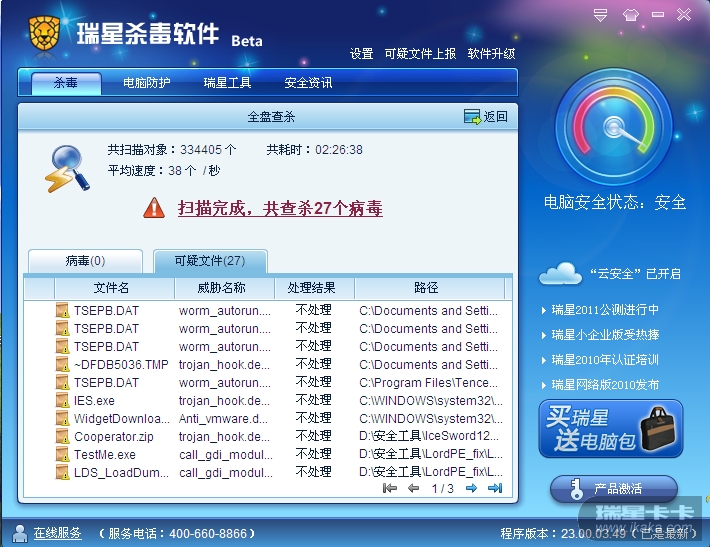Open the 扫描完成，共查杀27个病毒 link
This screenshot has height=547, width=710.
(280, 208)
